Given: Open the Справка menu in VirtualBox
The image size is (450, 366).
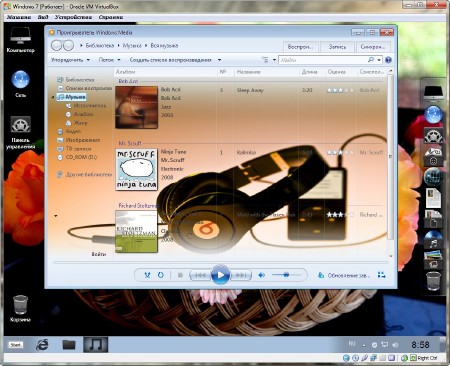Looking at the screenshot, I should 111,17.
